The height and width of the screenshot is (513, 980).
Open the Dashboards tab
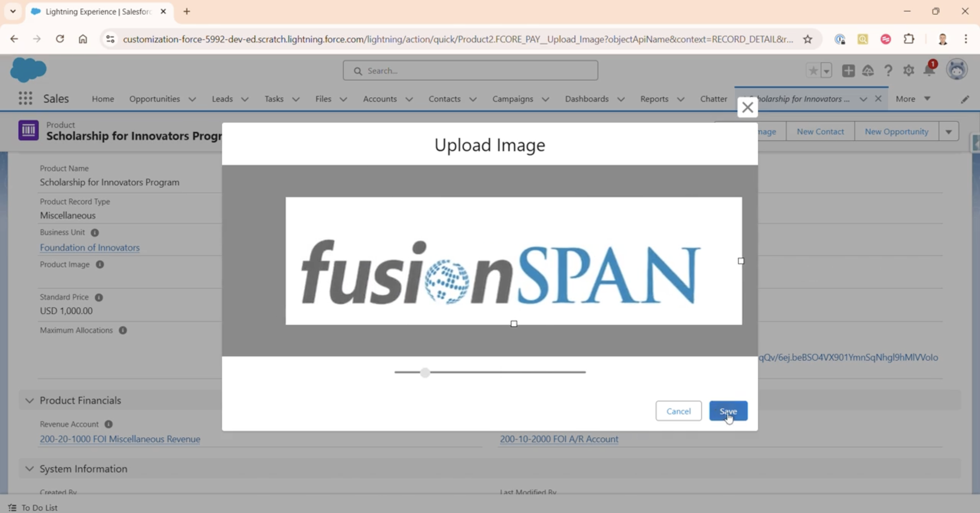click(x=587, y=99)
